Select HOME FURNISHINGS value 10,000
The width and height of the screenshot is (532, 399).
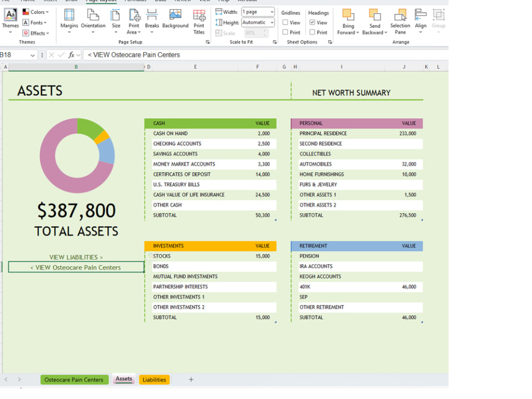click(409, 174)
